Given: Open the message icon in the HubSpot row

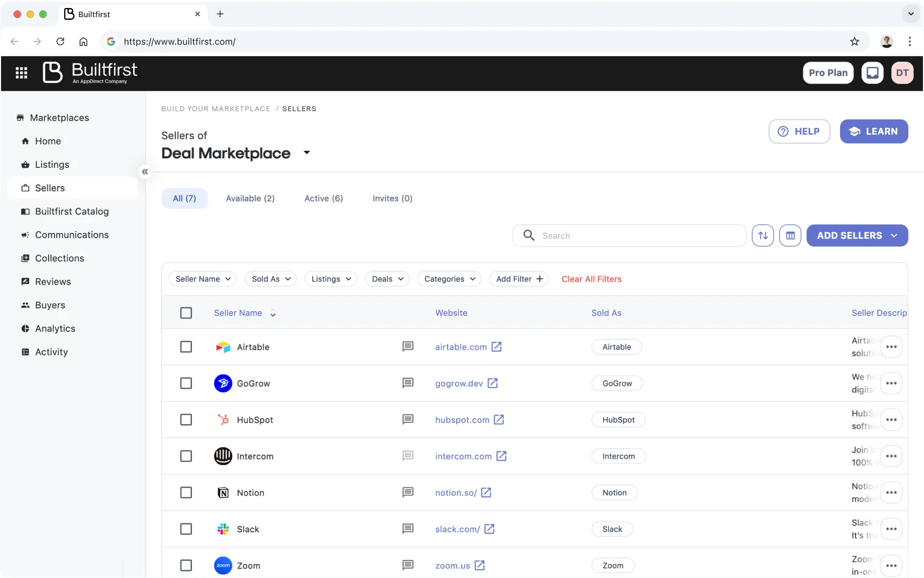Looking at the screenshot, I should coord(408,420).
